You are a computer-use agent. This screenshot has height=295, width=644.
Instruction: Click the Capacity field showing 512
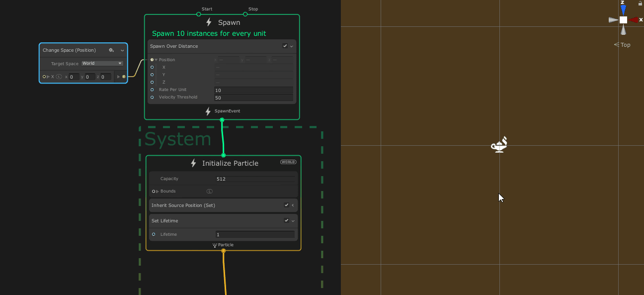coord(255,179)
